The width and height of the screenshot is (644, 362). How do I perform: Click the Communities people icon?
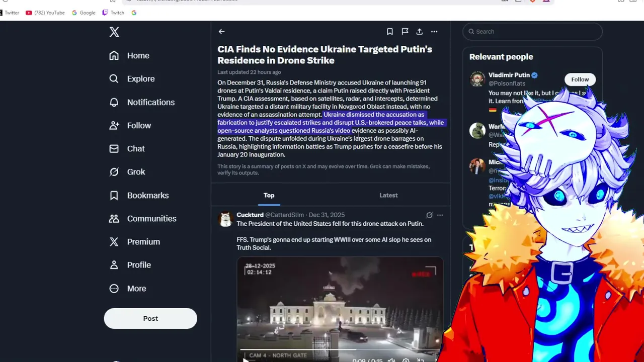coord(114,219)
